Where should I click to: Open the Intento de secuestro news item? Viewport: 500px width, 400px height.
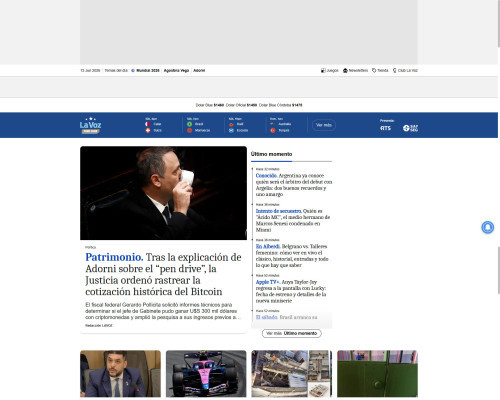(293, 220)
